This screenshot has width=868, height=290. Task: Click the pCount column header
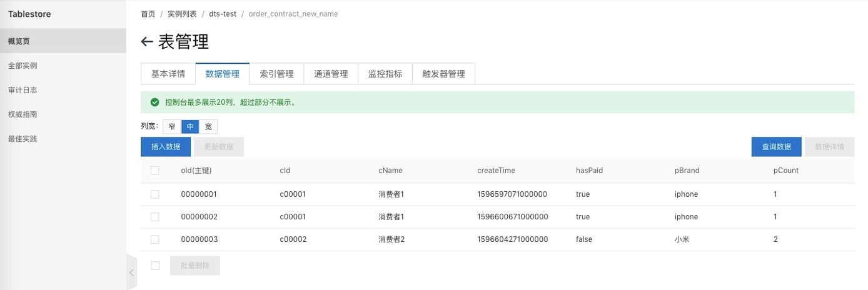(786, 170)
